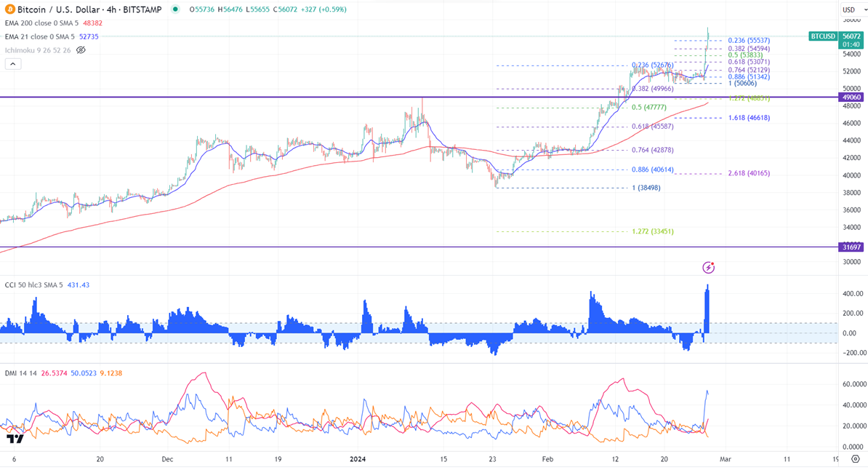This screenshot has height=470, width=868.
Task: Click the Fibonacci label 0.886 (40614)
Action: pyautogui.click(x=653, y=170)
